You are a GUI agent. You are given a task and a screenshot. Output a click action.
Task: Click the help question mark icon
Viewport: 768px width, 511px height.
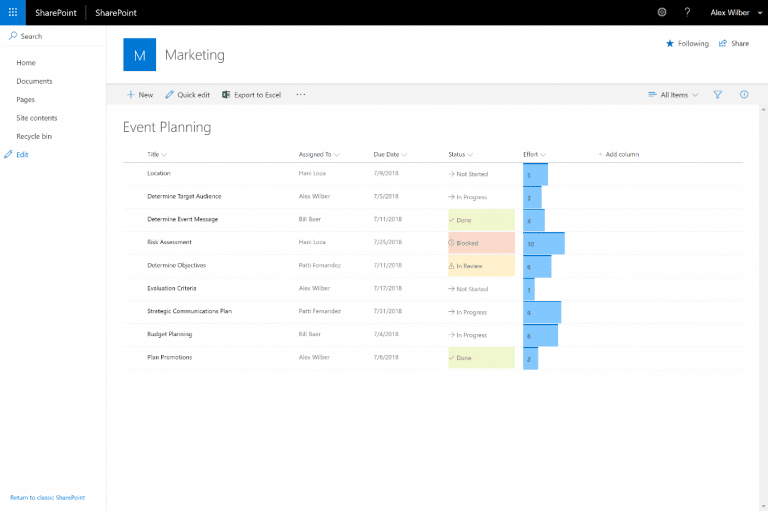(687, 12)
